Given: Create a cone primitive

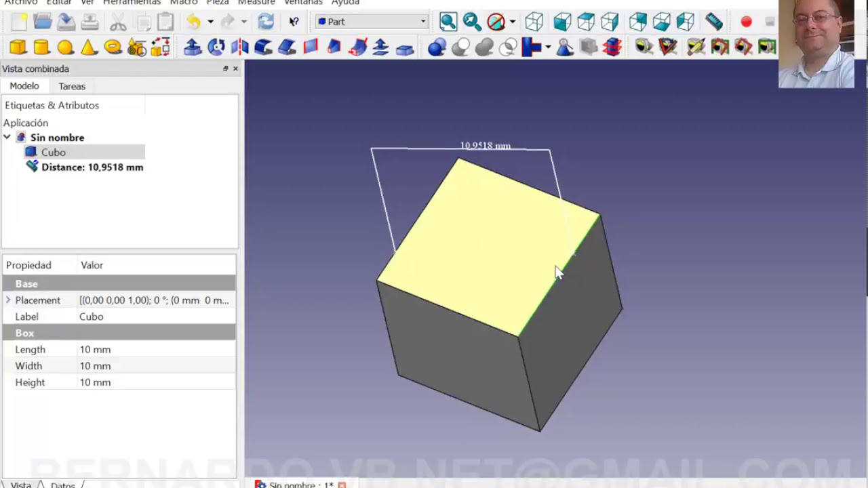Looking at the screenshot, I should click(90, 47).
